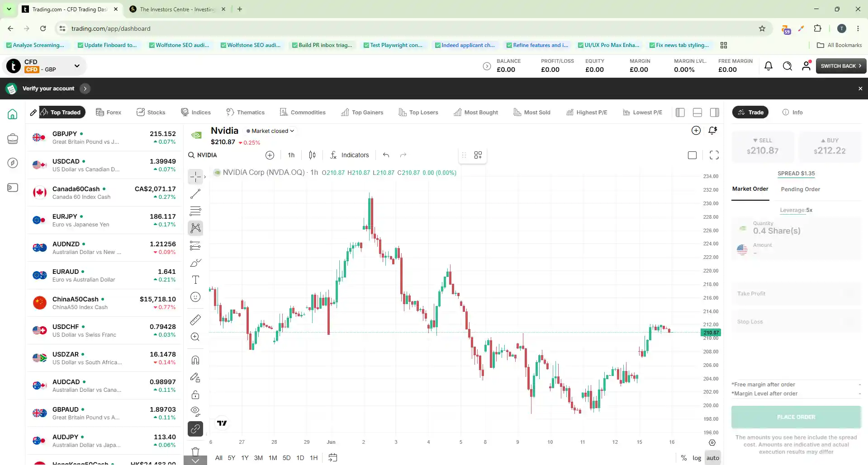The image size is (868, 465).
Task: Click the SWITCH BACK button
Action: [841, 66]
